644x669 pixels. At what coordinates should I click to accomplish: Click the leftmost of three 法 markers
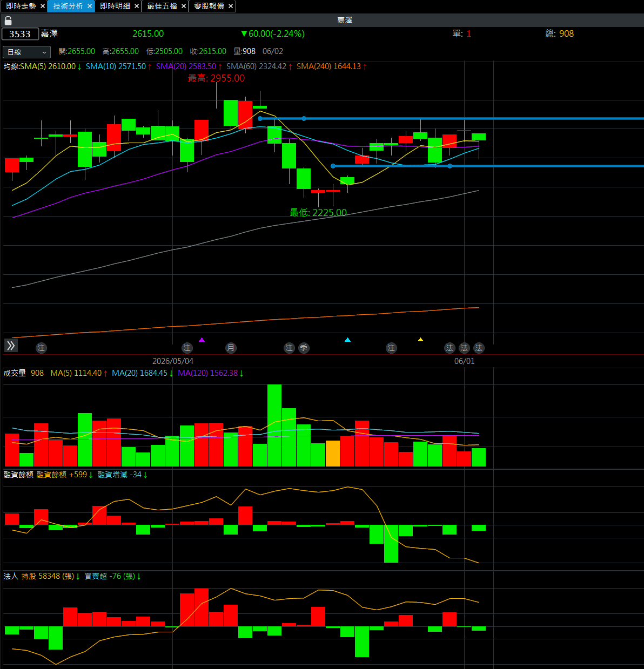[x=450, y=348]
